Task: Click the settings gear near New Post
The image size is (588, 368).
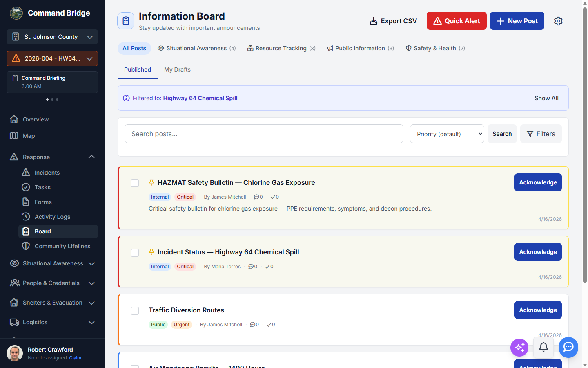Action: [x=558, y=21]
